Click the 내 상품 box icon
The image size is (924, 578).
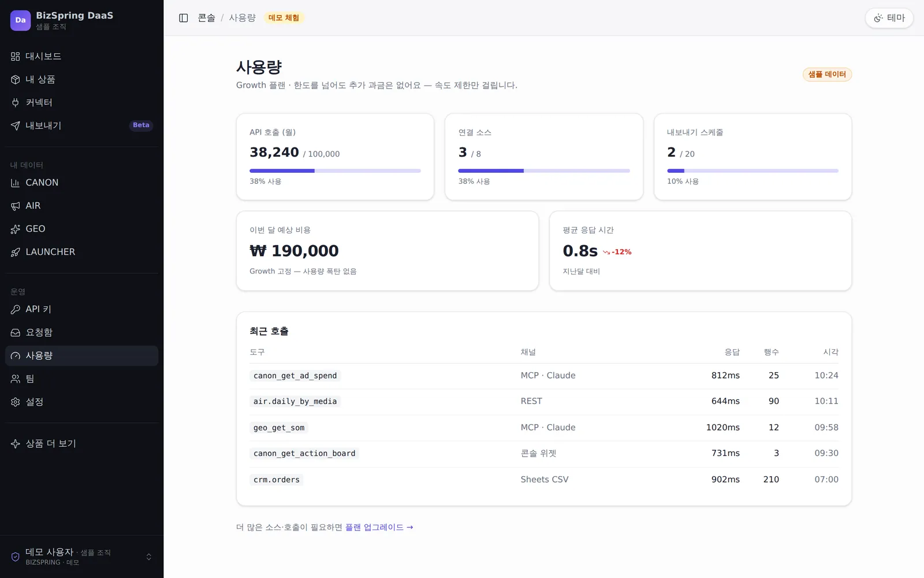tap(16, 79)
